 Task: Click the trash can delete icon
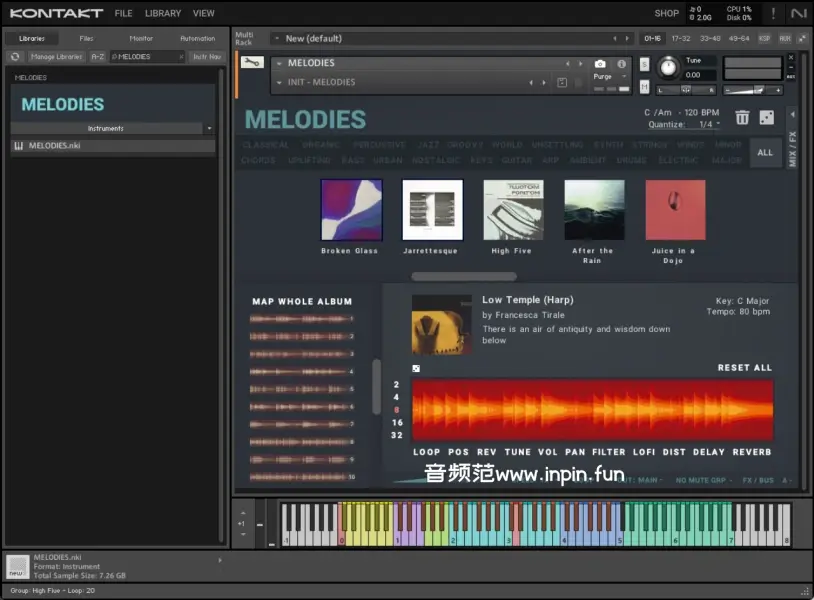742,118
